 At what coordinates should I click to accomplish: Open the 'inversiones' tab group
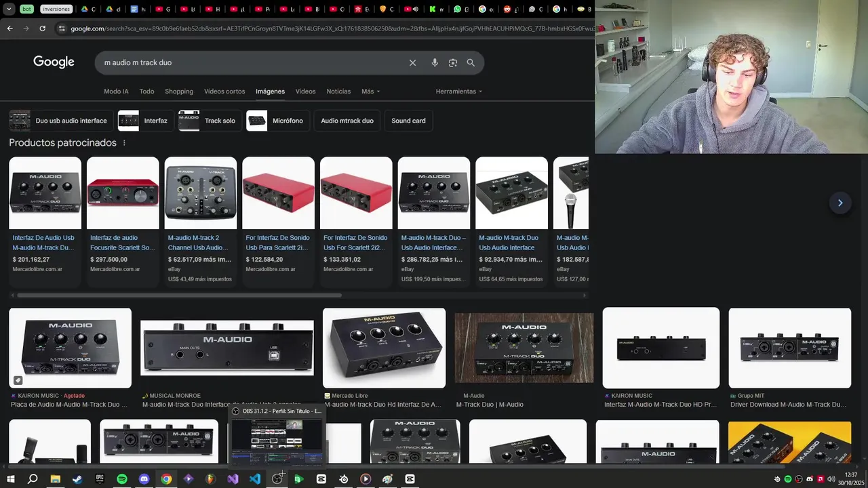click(56, 9)
